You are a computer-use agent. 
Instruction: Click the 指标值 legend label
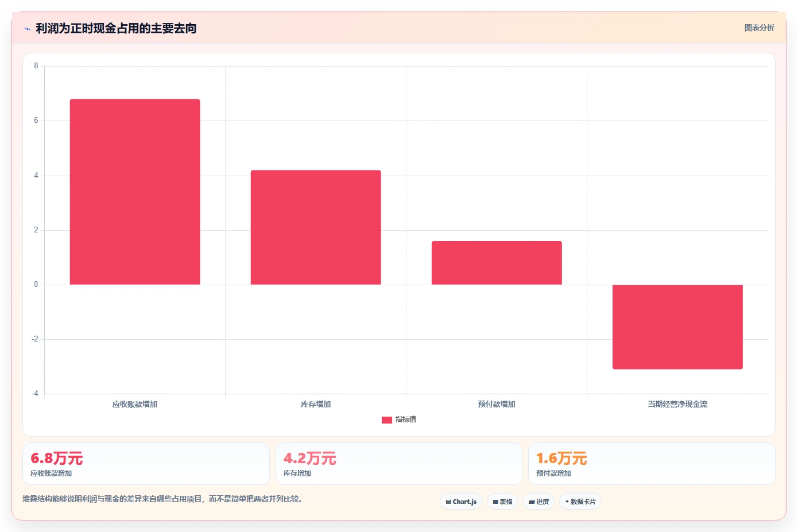click(x=406, y=420)
